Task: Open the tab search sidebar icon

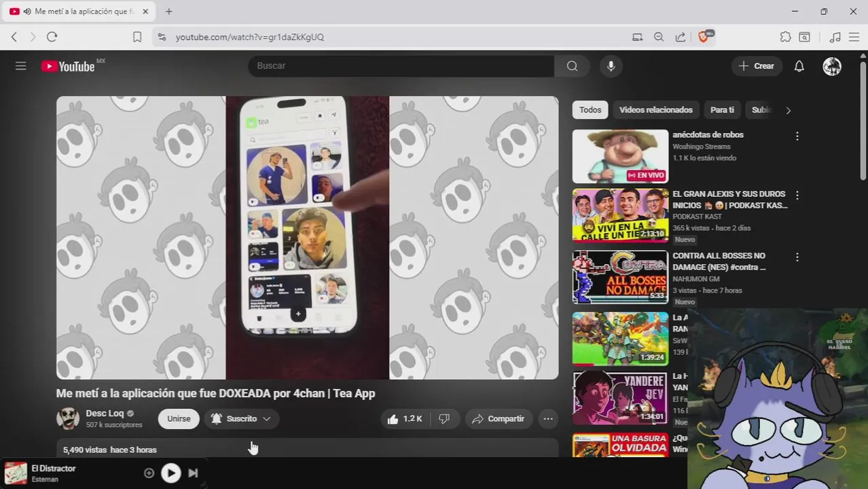Action: point(805,37)
